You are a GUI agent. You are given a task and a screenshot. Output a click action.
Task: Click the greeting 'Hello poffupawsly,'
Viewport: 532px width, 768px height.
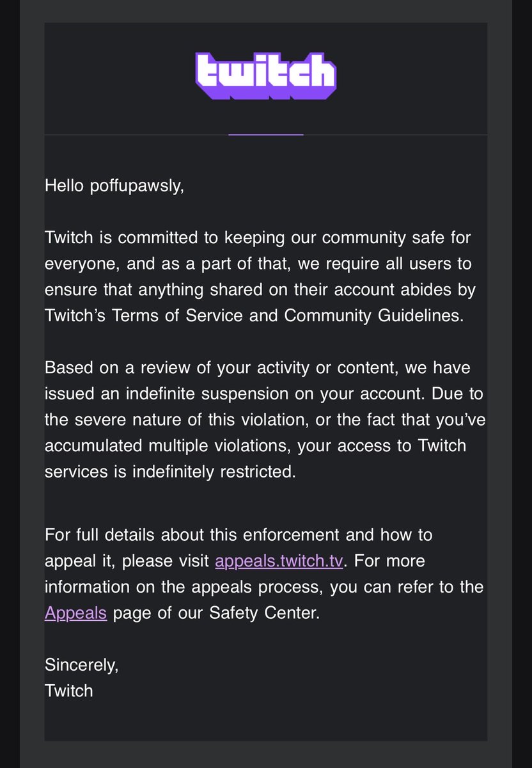[114, 187]
